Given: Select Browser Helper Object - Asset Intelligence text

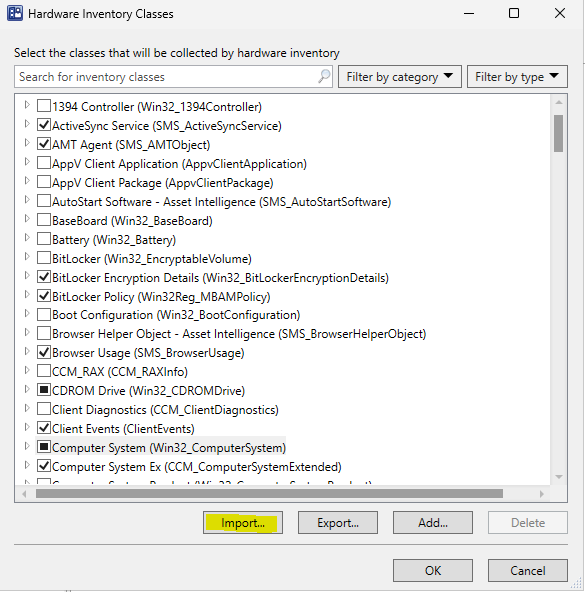Looking at the screenshot, I should pos(239,334).
